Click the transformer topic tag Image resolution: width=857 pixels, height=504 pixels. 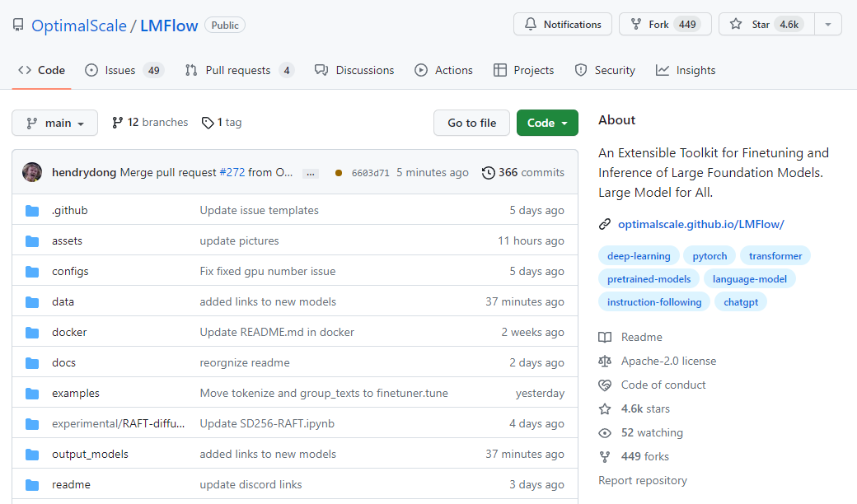coord(775,255)
